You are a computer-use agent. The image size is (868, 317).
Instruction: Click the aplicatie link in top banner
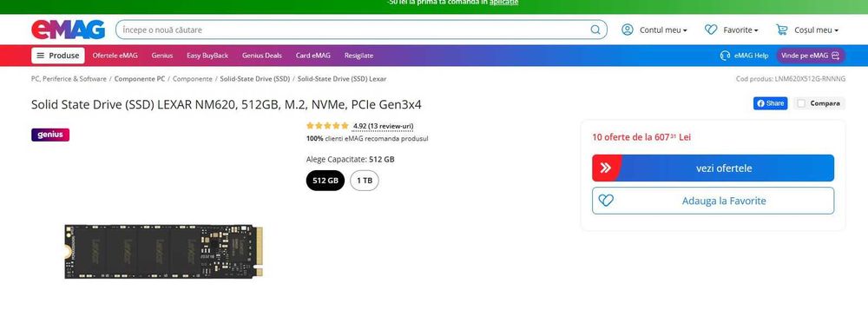pyautogui.click(x=503, y=3)
